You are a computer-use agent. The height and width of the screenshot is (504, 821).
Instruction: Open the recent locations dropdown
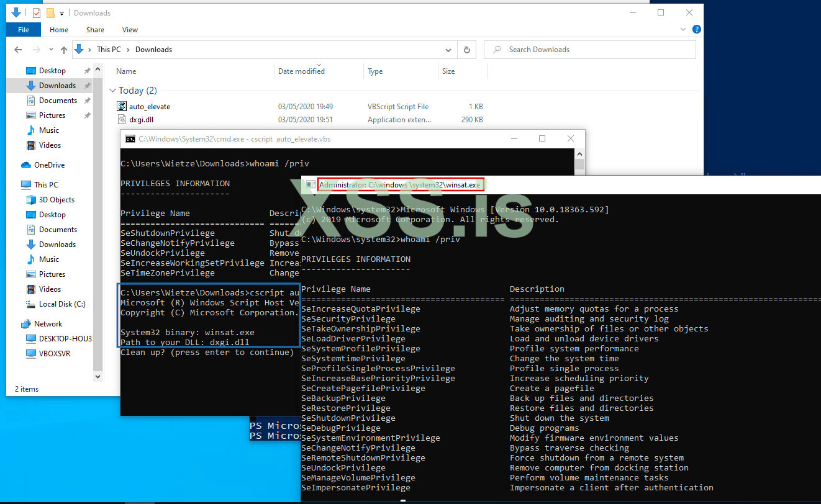tap(51, 50)
